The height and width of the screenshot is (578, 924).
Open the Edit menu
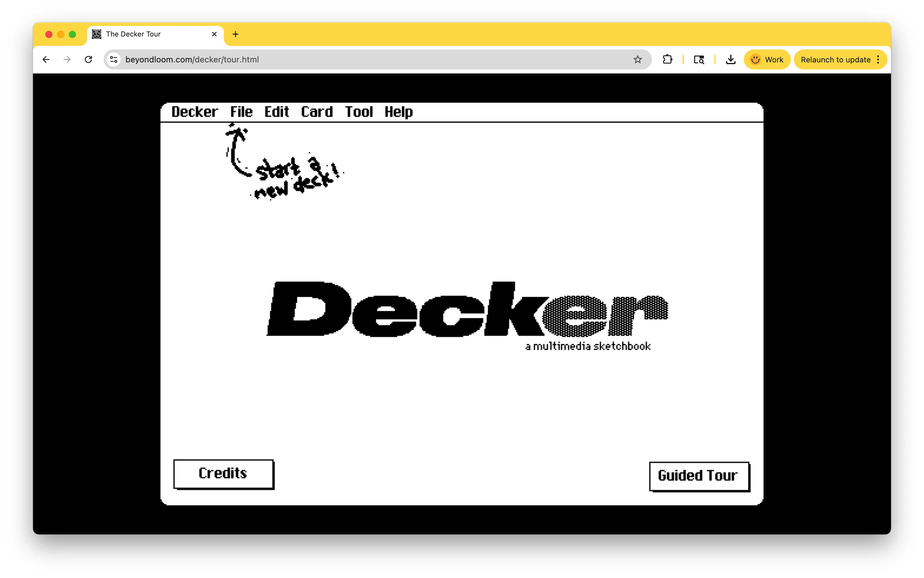tap(276, 112)
